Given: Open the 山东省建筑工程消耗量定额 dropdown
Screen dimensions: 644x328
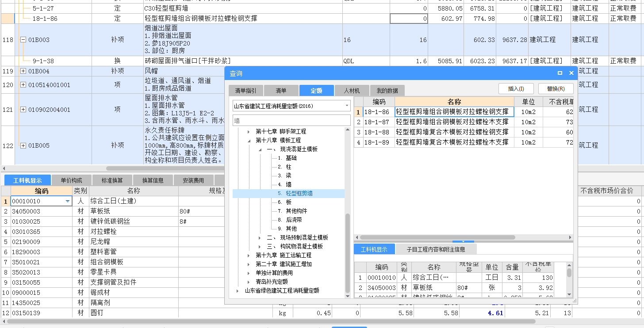Looking at the screenshot, I should [x=347, y=106].
